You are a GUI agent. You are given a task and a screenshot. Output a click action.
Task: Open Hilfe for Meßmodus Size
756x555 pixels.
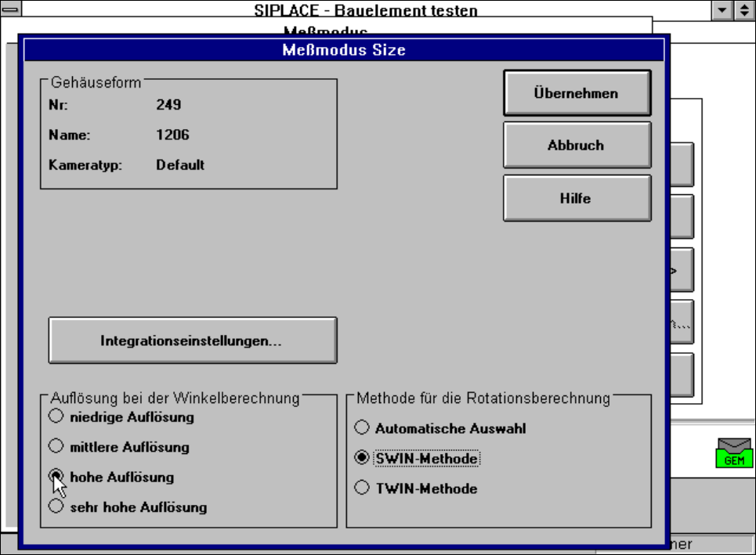(x=577, y=198)
